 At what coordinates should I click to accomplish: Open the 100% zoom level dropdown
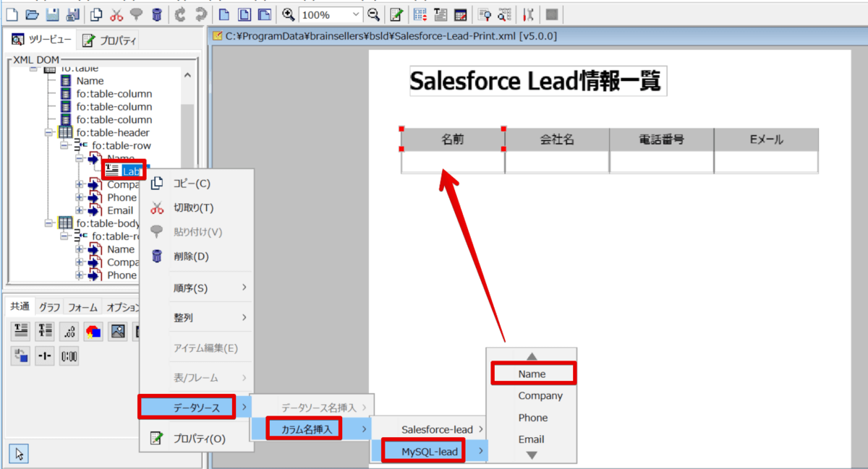point(355,14)
